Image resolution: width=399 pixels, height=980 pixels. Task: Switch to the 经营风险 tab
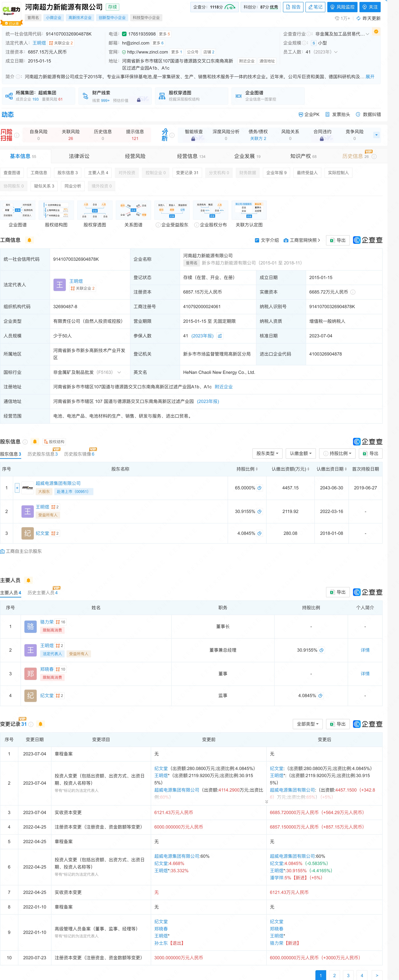pos(135,156)
